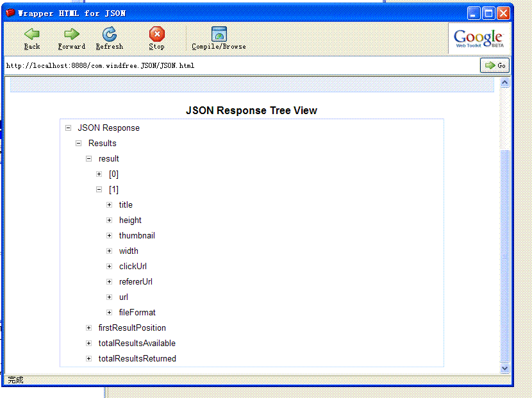532x398 pixels.
Task: Select the totalResultsAvailable tree label
Action: coord(137,343)
